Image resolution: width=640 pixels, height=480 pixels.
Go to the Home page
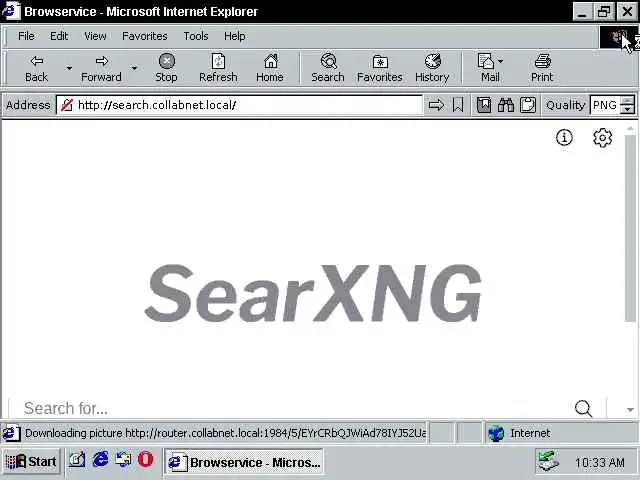(270, 69)
